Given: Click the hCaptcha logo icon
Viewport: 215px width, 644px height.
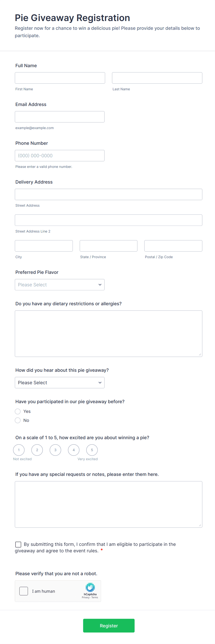Looking at the screenshot, I should coord(90,587).
